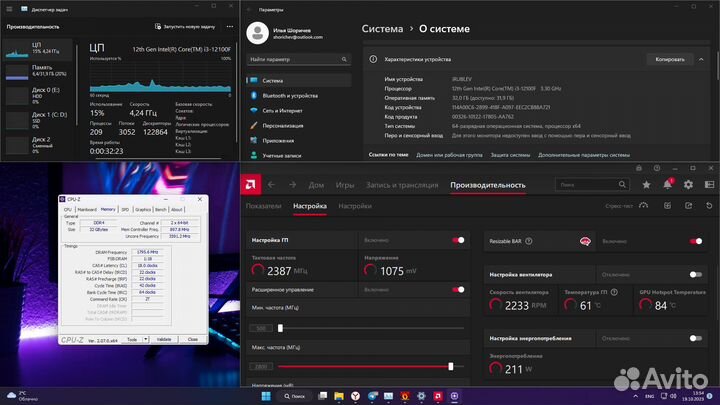Toggle power tuning switch
Viewport: 720px width, 405px height.
coord(696,338)
